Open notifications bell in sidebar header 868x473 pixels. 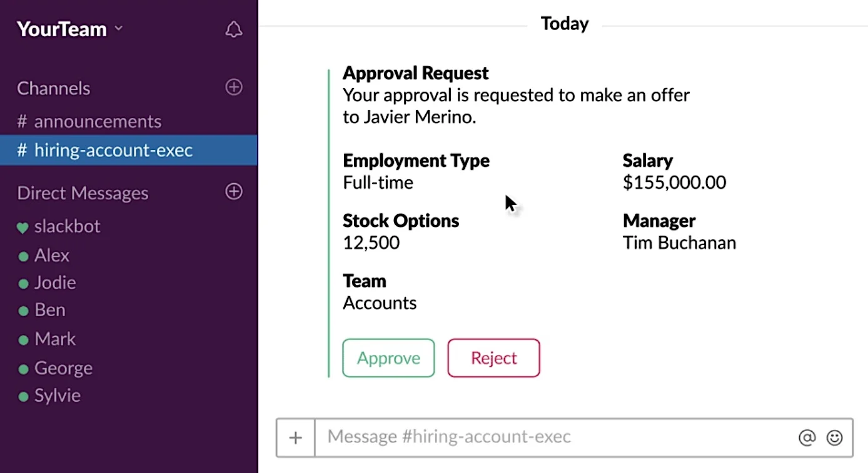coord(234,29)
